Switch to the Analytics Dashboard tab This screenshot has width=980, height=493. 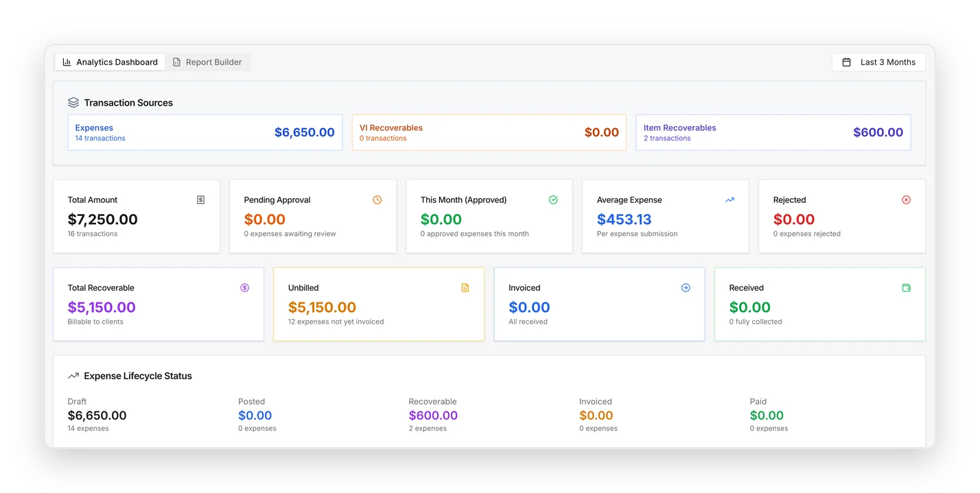[x=110, y=62]
